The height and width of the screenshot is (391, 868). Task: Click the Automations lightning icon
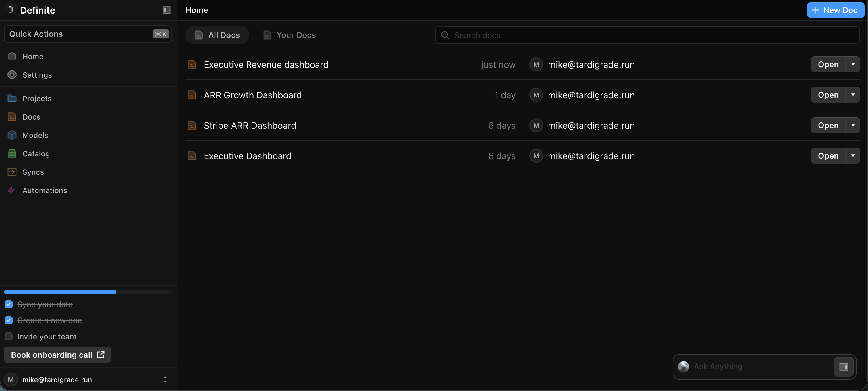click(x=12, y=190)
